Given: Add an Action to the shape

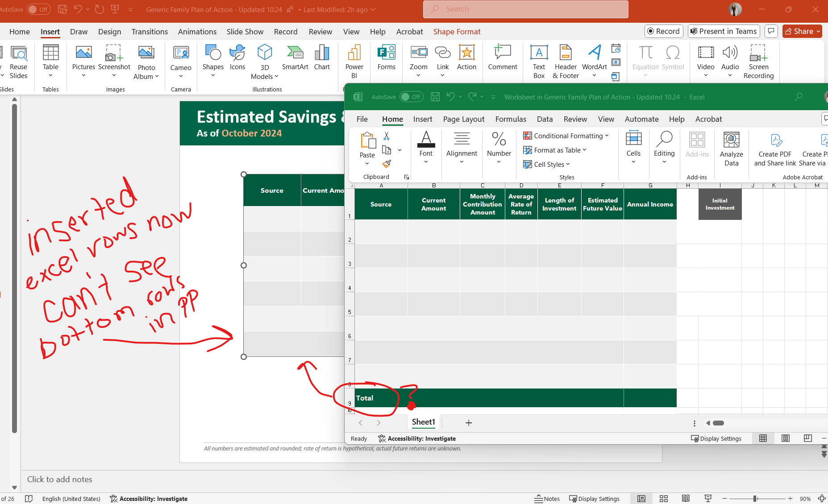Looking at the screenshot, I should tap(466, 58).
